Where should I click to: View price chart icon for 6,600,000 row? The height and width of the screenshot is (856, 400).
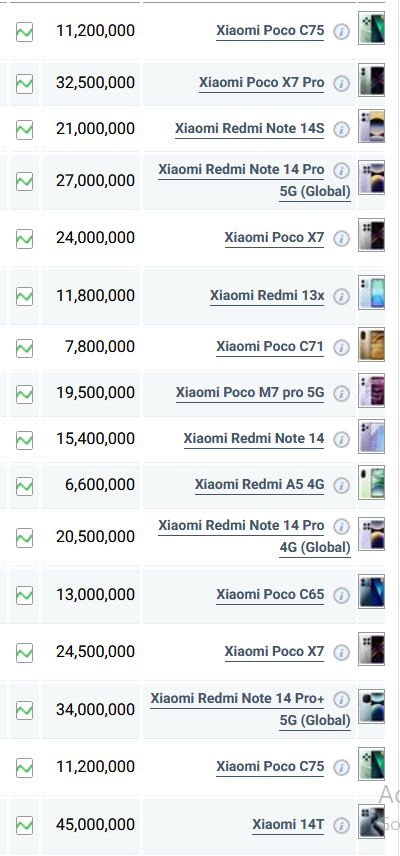[x=24, y=485]
